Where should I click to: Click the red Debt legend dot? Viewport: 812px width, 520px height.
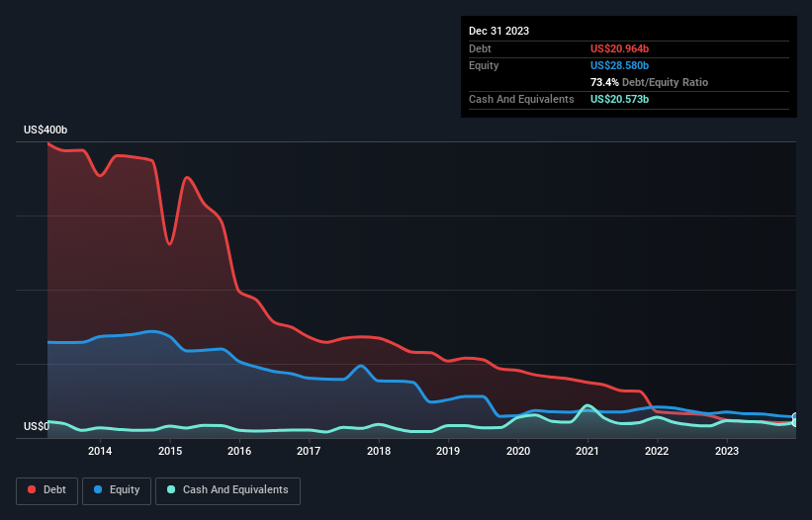click(x=32, y=489)
